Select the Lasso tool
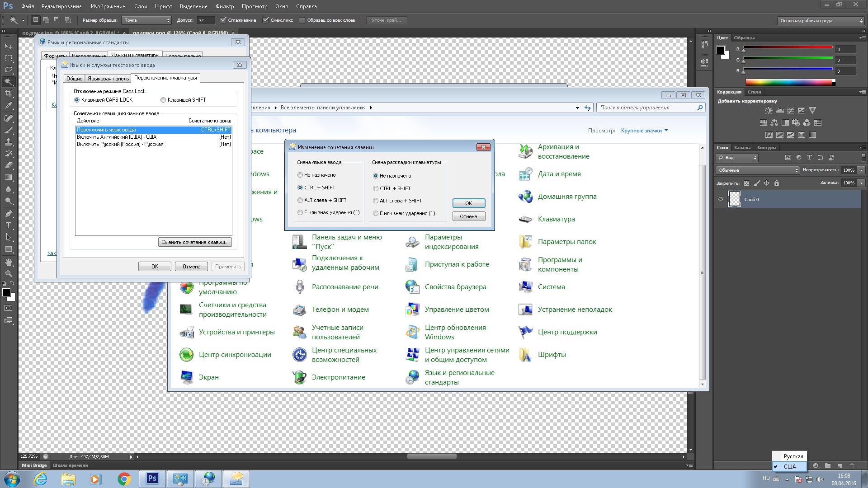This screenshot has height=488, width=868. (x=9, y=70)
